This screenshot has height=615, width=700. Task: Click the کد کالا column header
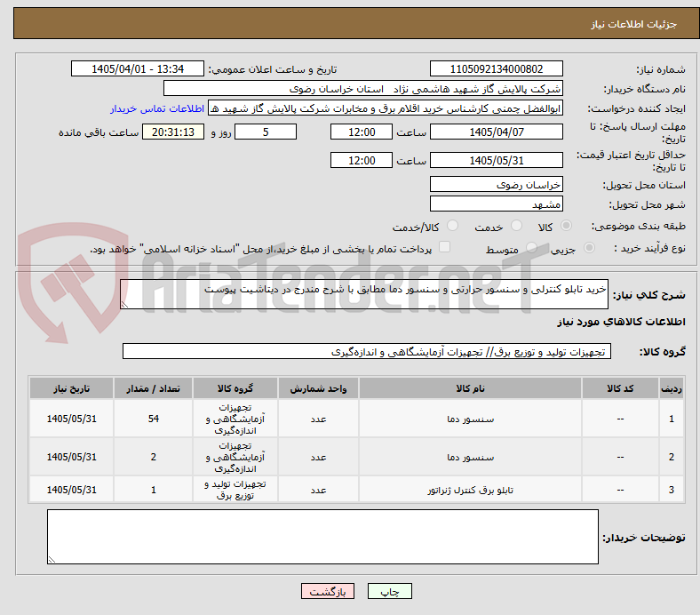[620, 388]
